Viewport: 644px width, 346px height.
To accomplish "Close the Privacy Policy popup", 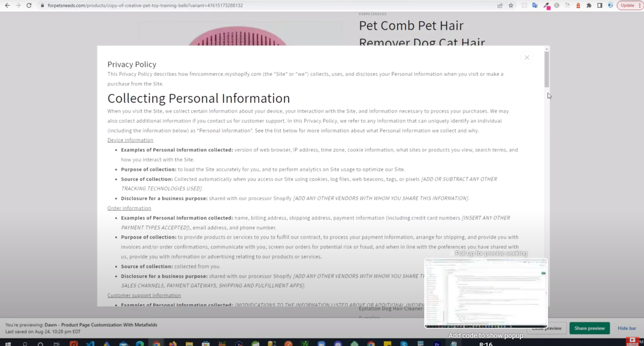I will (527, 58).
